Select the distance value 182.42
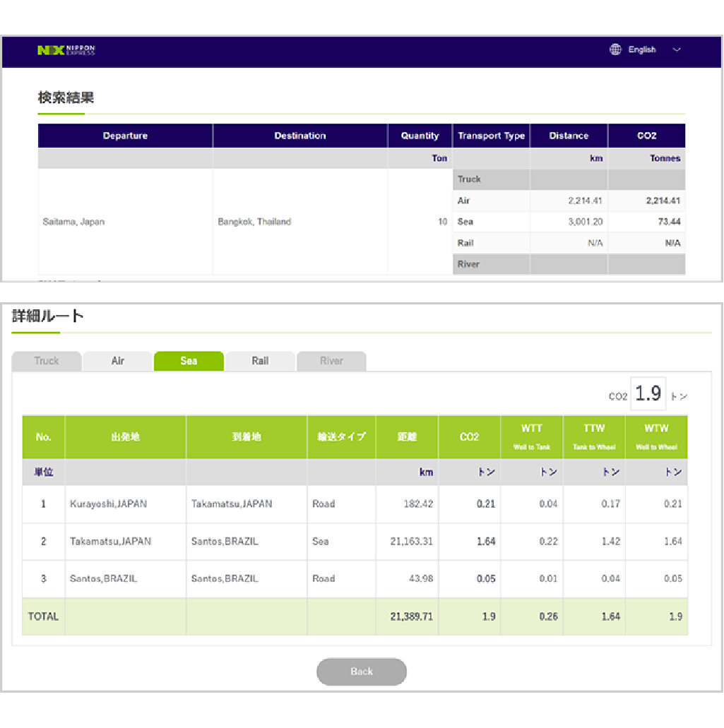This screenshot has height=728, width=724. [418, 503]
